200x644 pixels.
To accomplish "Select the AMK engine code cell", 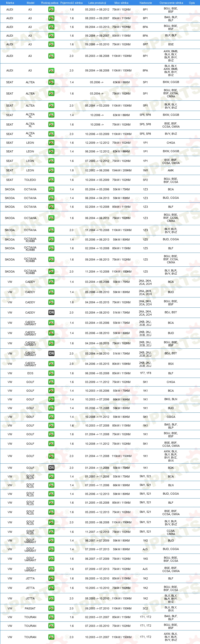I will (x=171, y=170).
